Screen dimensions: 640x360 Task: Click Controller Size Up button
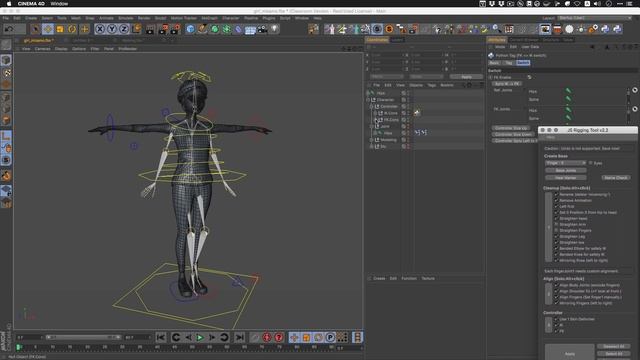click(511, 128)
